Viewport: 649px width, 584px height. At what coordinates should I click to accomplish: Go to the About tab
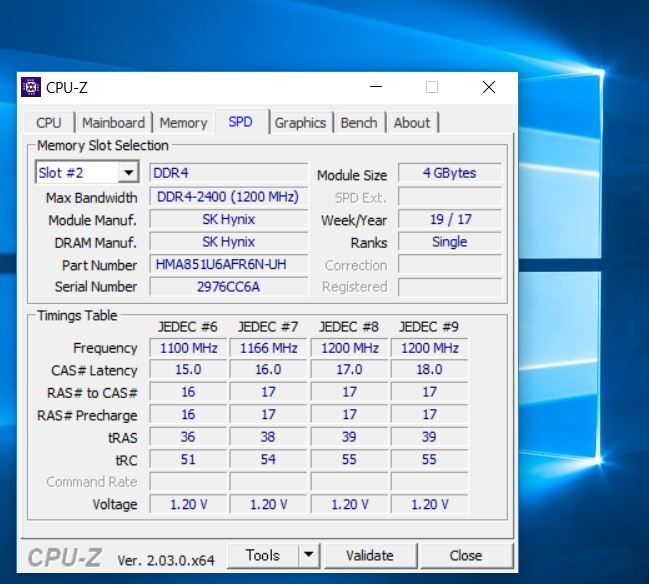pyautogui.click(x=411, y=123)
